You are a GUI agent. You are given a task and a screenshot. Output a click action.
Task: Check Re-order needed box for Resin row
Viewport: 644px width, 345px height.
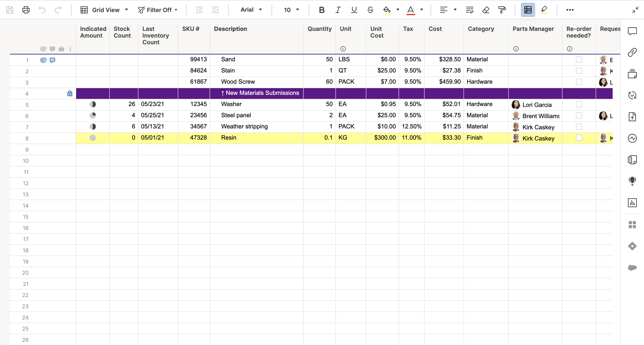pyautogui.click(x=579, y=138)
